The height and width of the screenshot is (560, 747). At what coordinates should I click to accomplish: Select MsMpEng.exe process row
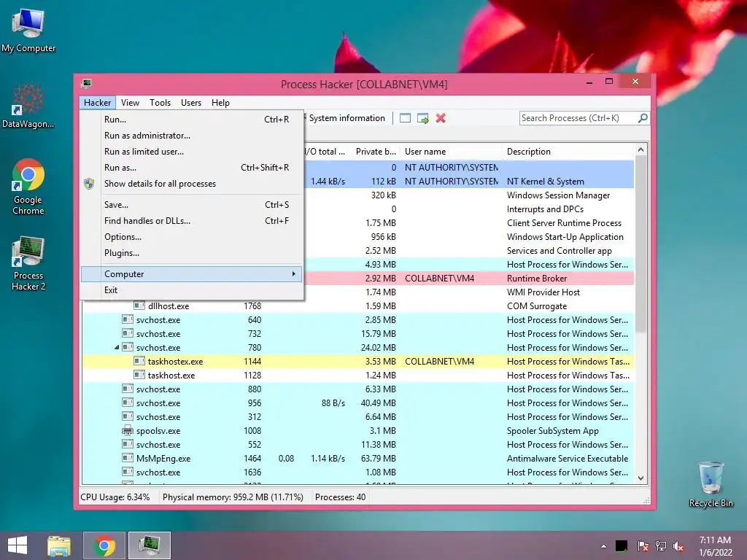[x=358, y=459]
